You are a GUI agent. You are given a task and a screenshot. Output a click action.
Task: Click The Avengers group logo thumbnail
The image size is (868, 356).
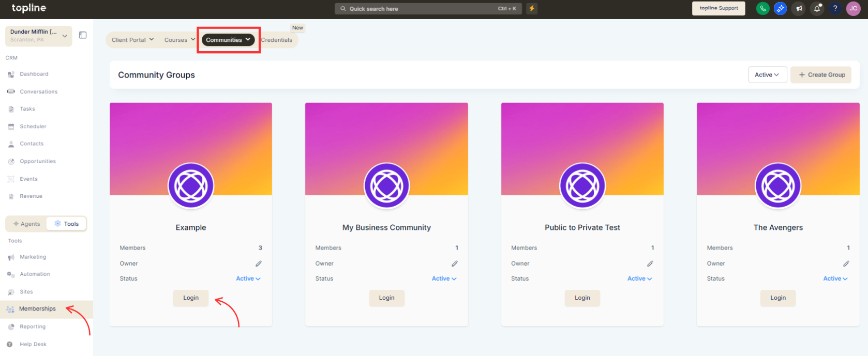pyautogui.click(x=778, y=186)
